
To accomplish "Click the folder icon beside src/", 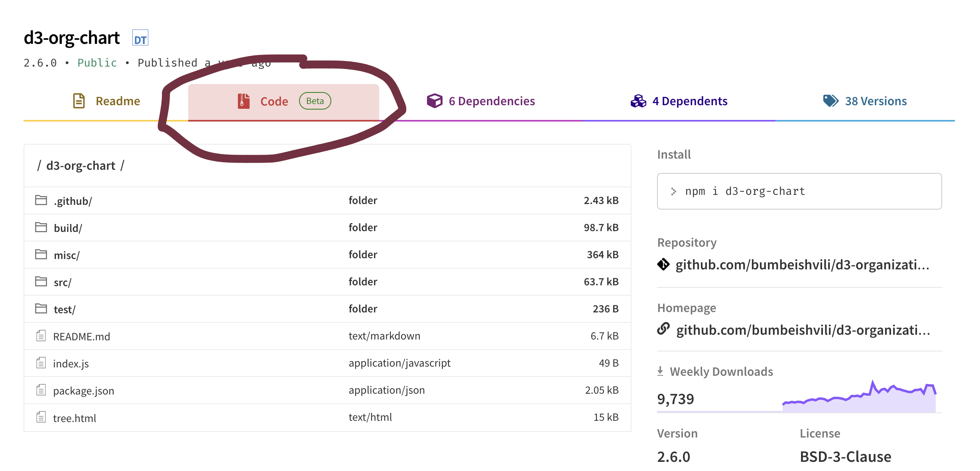I will pyautogui.click(x=41, y=281).
